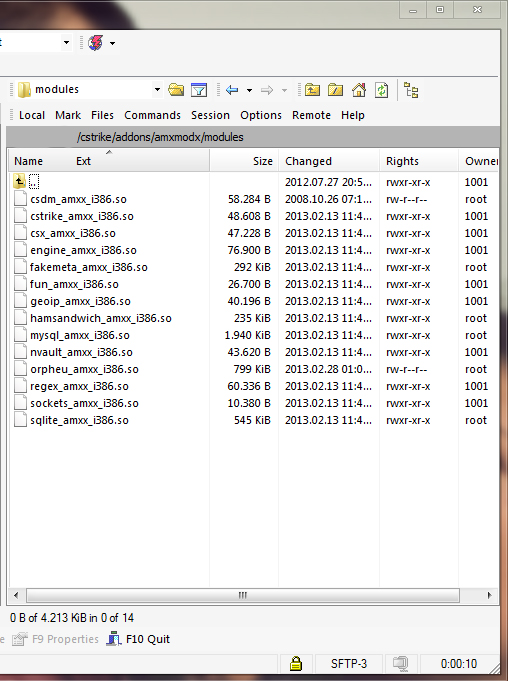Select sockets_amxx_i386.so file

point(84,403)
